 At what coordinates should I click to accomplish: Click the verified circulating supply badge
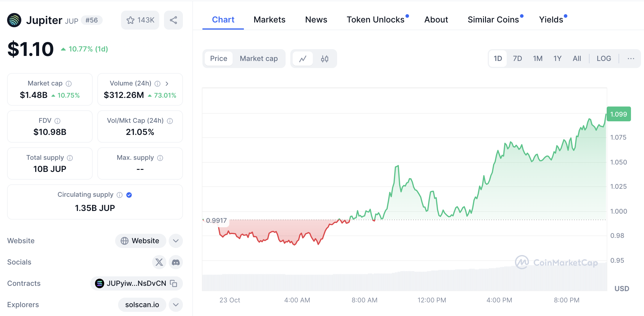point(129,195)
